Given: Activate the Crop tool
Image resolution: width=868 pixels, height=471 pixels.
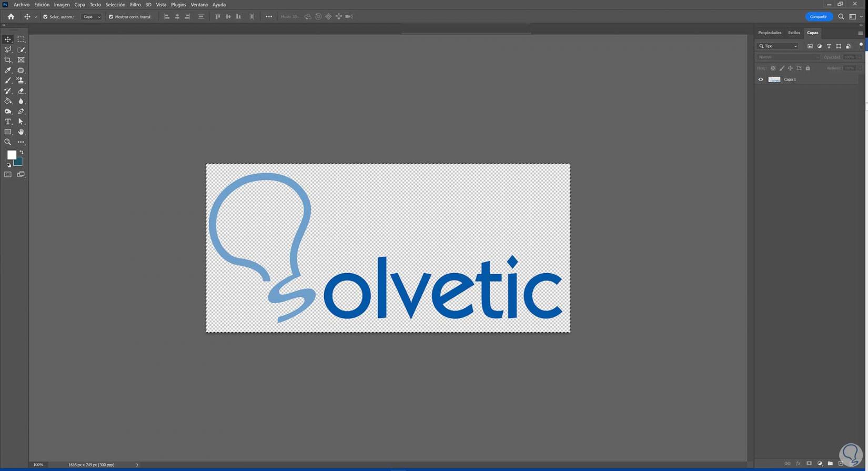Looking at the screenshot, I should click(x=8, y=60).
